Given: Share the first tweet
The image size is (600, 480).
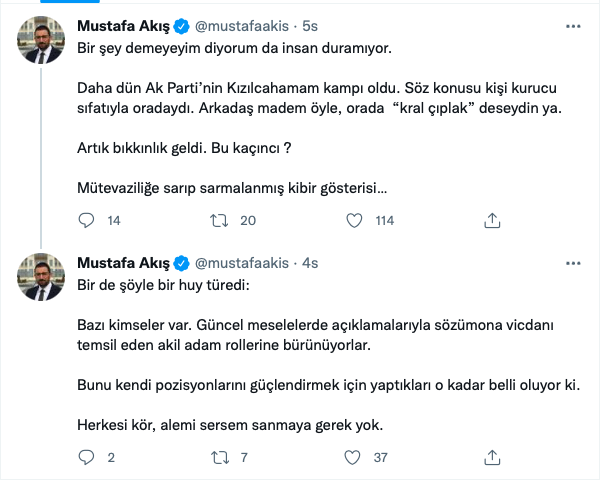Looking at the screenshot, I should point(491,220).
